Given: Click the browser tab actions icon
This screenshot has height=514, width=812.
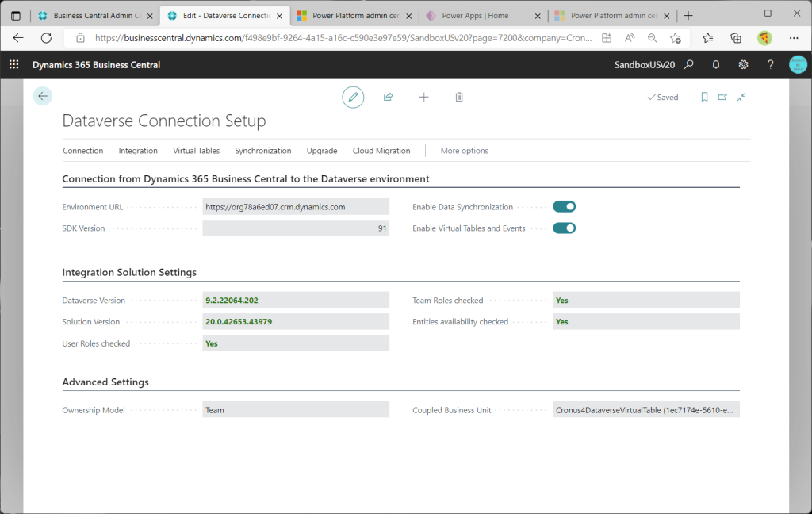Looking at the screenshot, I should pyautogui.click(x=16, y=16).
